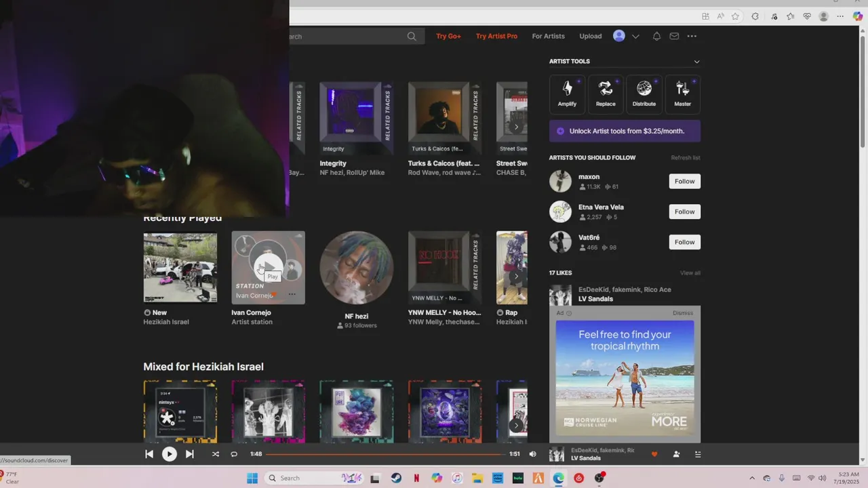868x488 pixels.
Task: Open Hulu from the taskbar
Action: pos(517,478)
